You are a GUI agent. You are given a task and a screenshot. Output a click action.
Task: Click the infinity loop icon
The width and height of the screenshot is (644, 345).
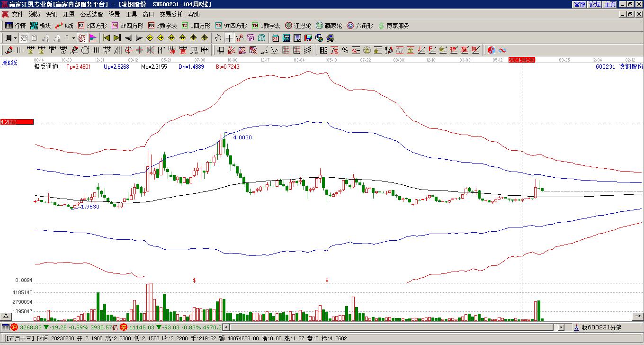tap(502, 50)
